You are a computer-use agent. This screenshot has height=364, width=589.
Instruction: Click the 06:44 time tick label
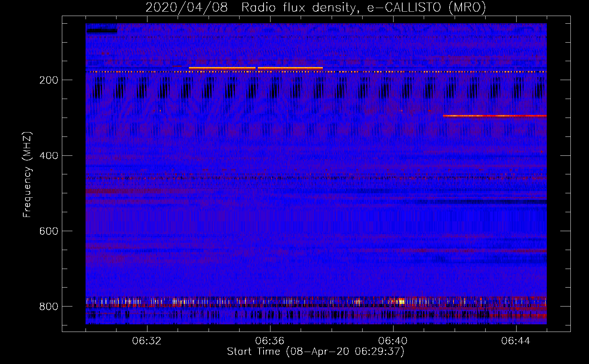click(x=516, y=341)
